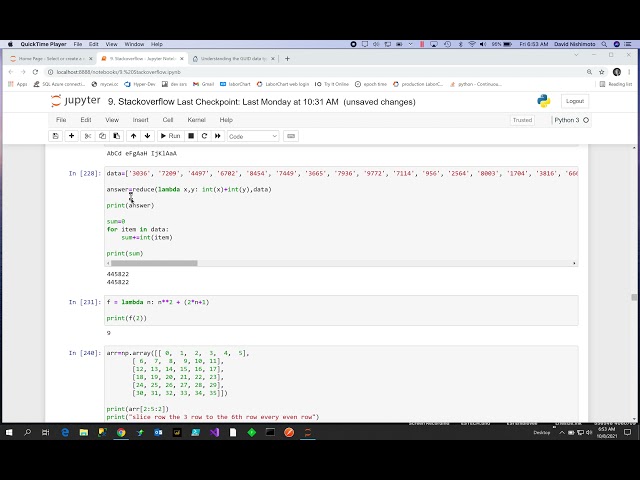Image resolution: width=640 pixels, height=480 pixels.
Task: Open Outlook from the taskbar
Action: pos(158,432)
